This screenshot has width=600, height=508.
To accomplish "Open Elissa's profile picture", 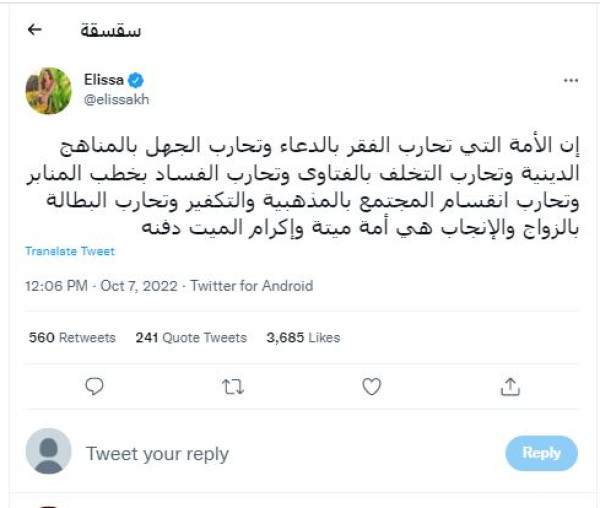I will pos(48,91).
